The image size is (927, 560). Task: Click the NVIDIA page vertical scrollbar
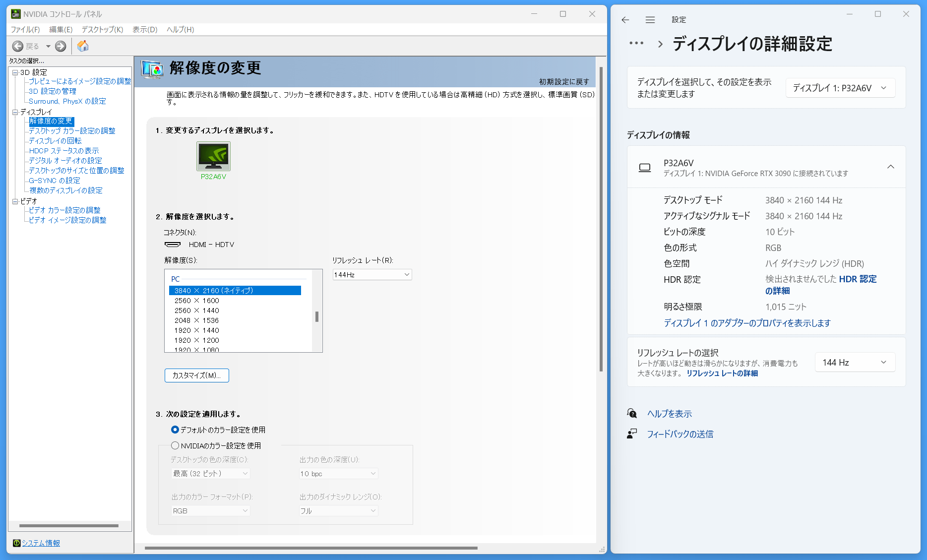[601, 219]
